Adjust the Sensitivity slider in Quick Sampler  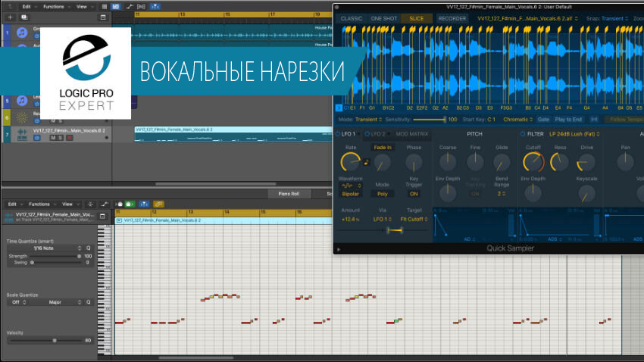pyautogui.click(x=430, y=120)
